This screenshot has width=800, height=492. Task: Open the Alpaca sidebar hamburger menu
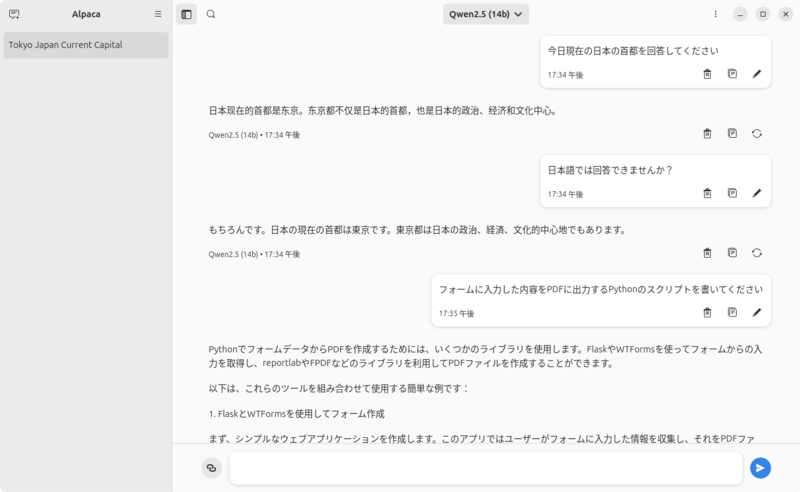(x=158, y=14)
